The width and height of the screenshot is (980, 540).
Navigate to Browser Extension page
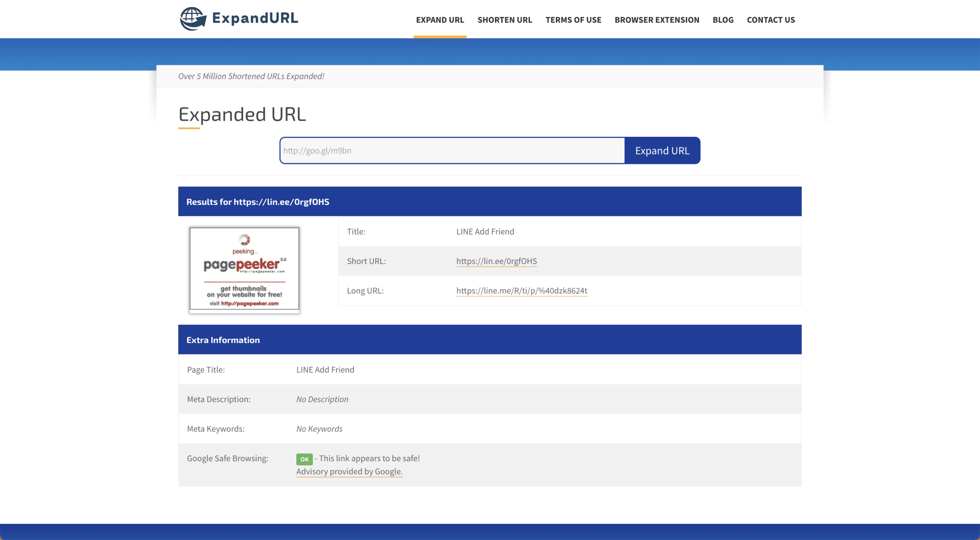click(x=657, y=20)
